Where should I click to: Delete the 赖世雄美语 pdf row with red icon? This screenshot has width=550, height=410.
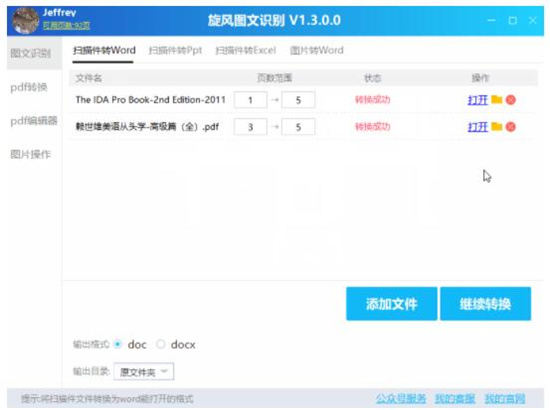(x=511, y=127)
